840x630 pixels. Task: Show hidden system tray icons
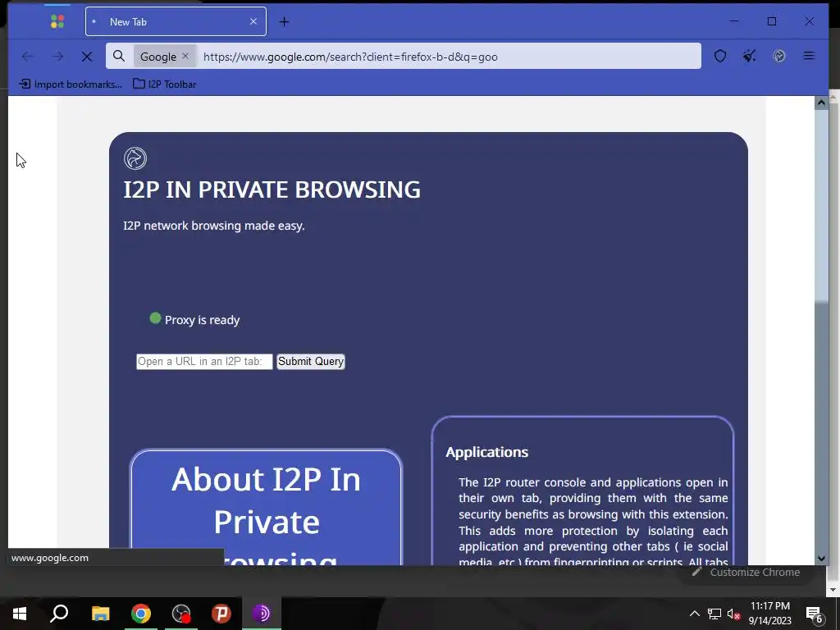[x=694, y=614]
